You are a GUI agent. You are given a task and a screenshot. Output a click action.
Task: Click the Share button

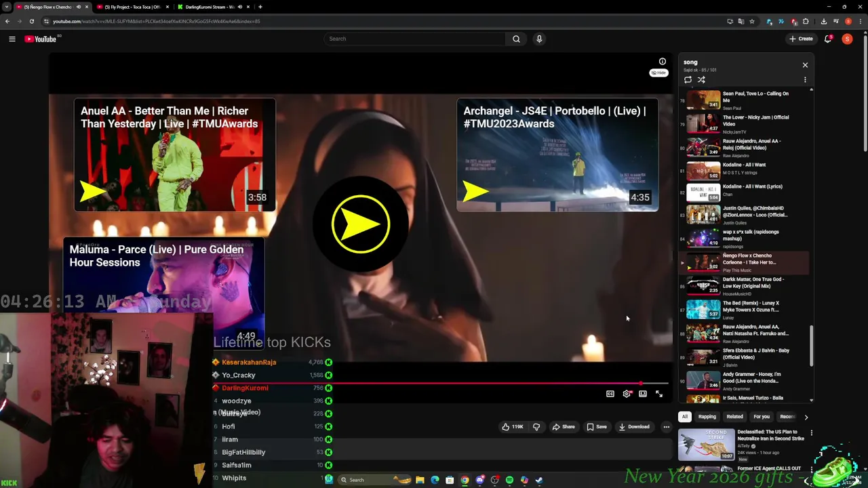pyautogui.click(x=564, y=427)
